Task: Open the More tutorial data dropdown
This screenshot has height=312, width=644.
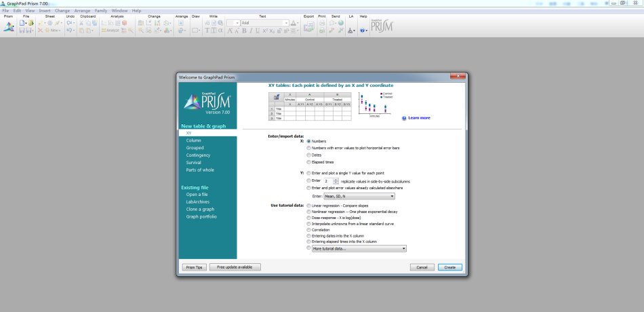Action: 359,249
